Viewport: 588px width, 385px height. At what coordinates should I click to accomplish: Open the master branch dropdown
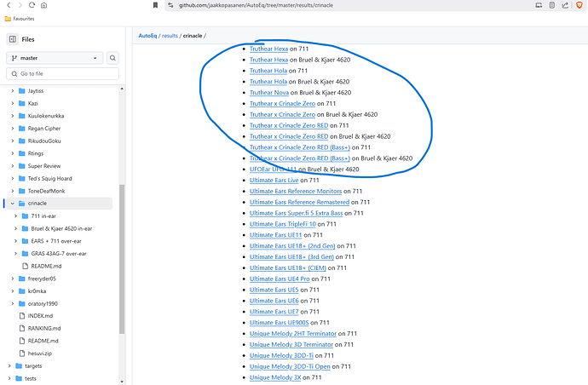[x=55, y=58]
